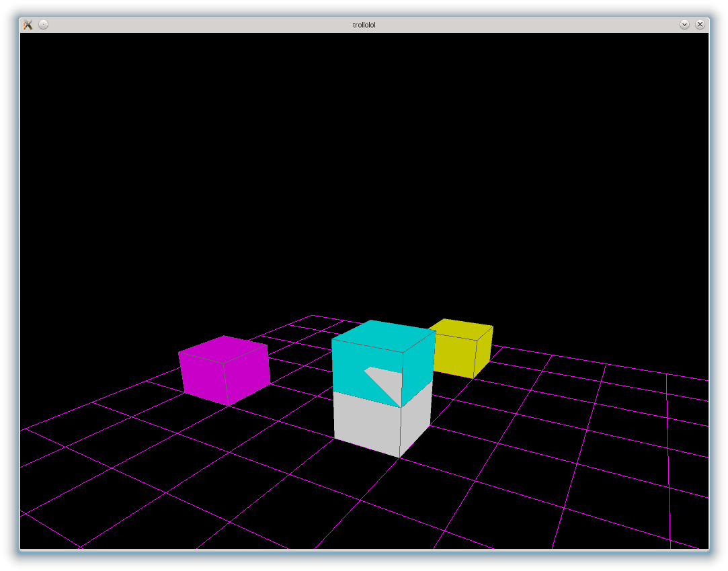Select the yellow cube in the back

(x=460, y=348)
